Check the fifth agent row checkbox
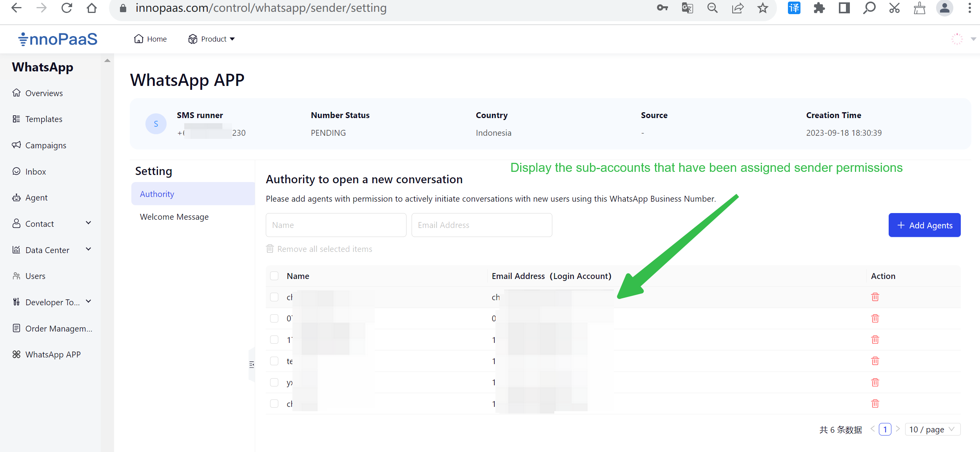Screen dimensions: 980x452 coord(274,382)
